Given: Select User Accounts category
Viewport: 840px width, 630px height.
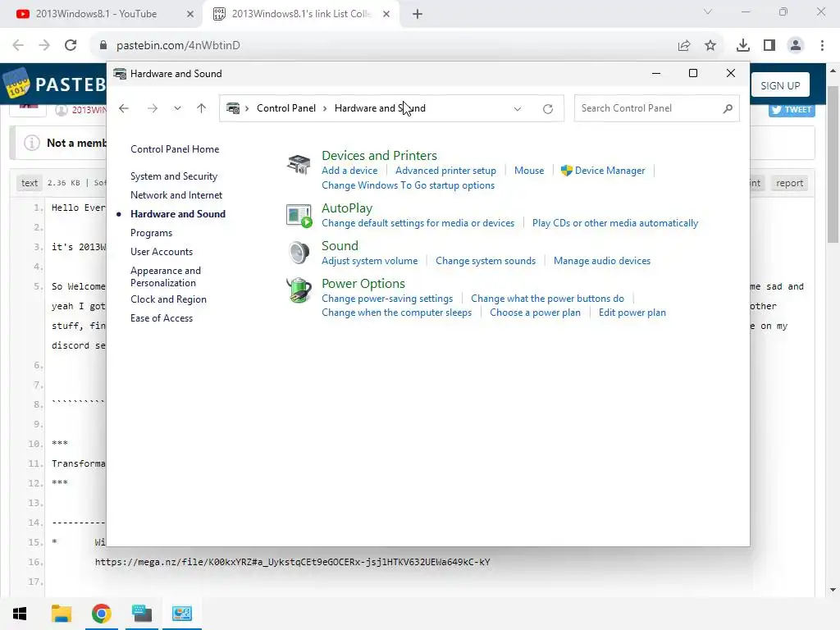Looking at the screenshot, I should click(162, 252).
